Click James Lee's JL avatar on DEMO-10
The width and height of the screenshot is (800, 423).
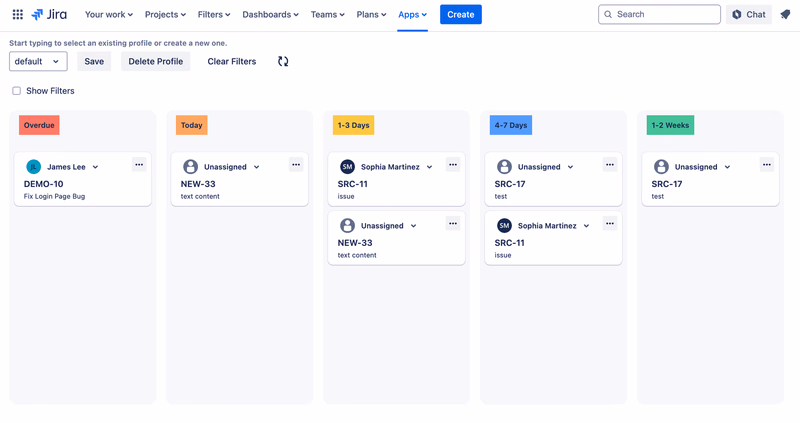[x=33, y=167]
